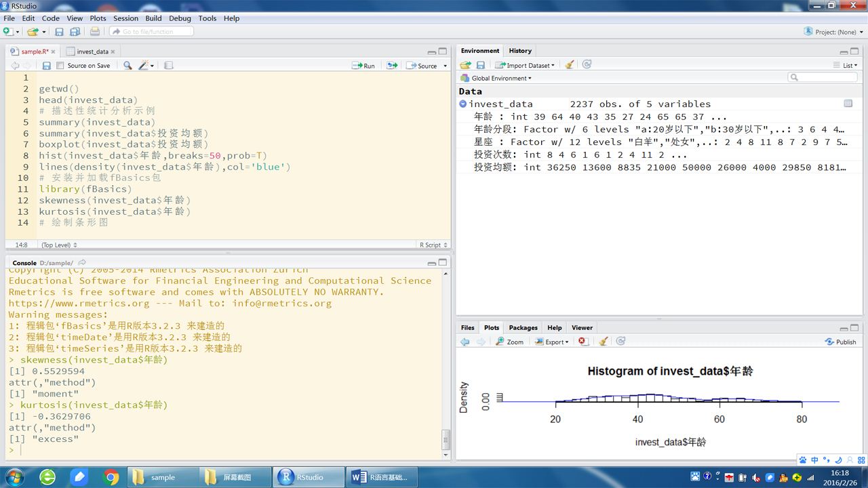Click the compile notebook icon
Image resolution: width=868 pixels, height=488 pixels.
click(169, 66)
